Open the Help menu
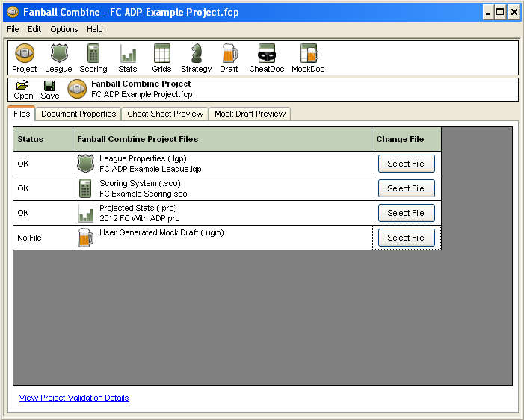 (x=95, y=29)
